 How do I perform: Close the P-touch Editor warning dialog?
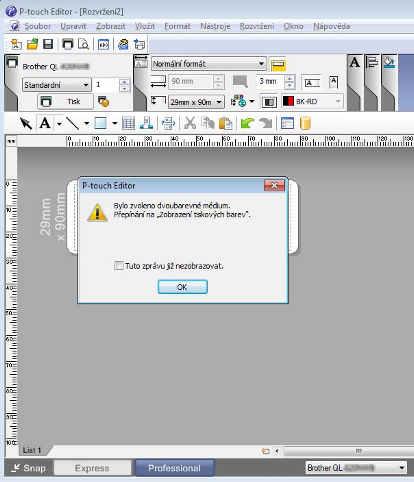[x=274, y=186]
